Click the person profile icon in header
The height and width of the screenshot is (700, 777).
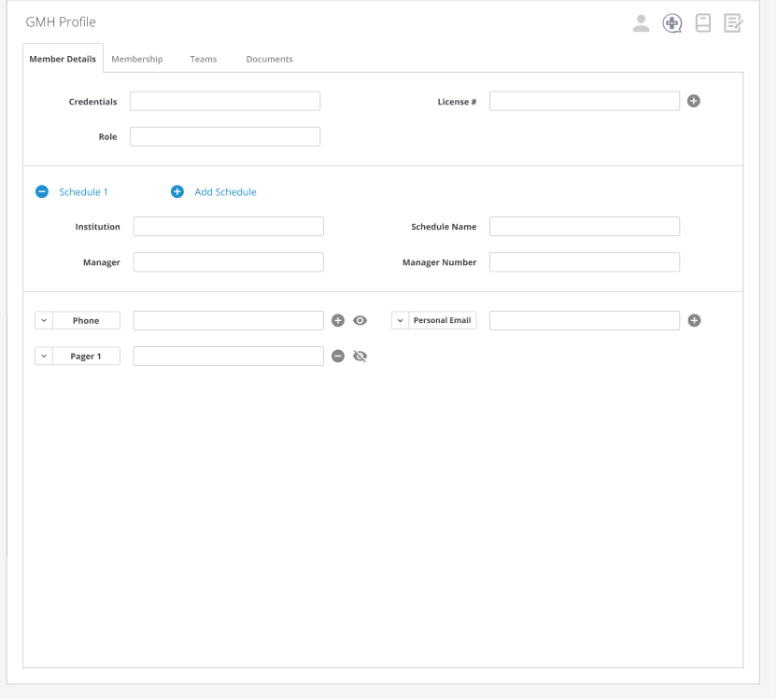pos(641,23)
